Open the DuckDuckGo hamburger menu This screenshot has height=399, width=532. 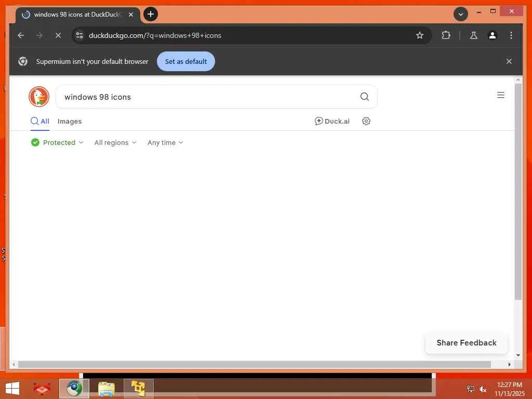point(501,95)
